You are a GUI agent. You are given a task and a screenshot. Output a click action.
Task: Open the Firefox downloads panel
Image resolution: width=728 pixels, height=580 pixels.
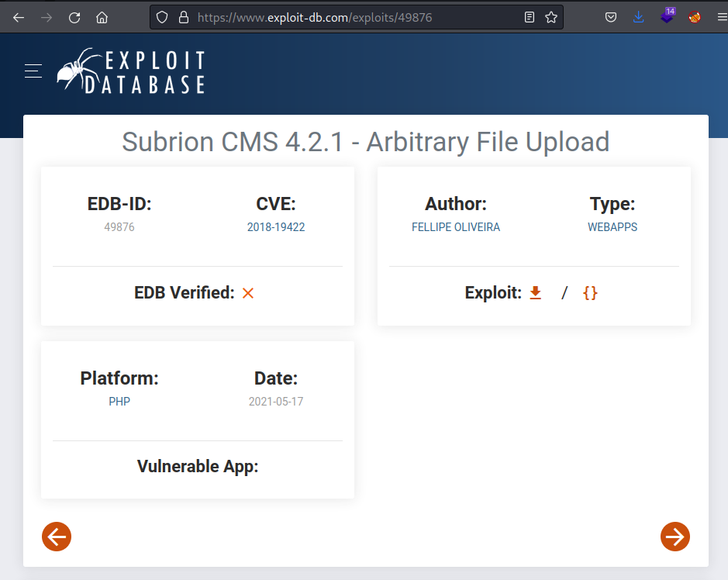[x=638, y=16]
